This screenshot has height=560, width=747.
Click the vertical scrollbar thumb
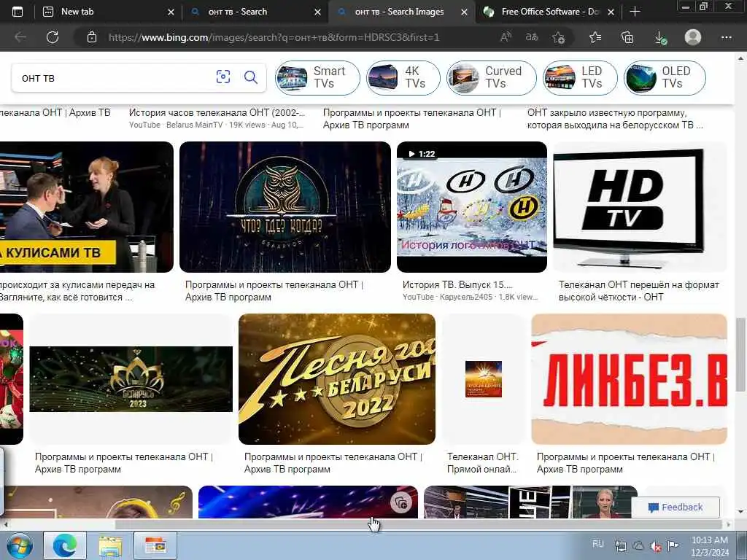tap(741, 354)
